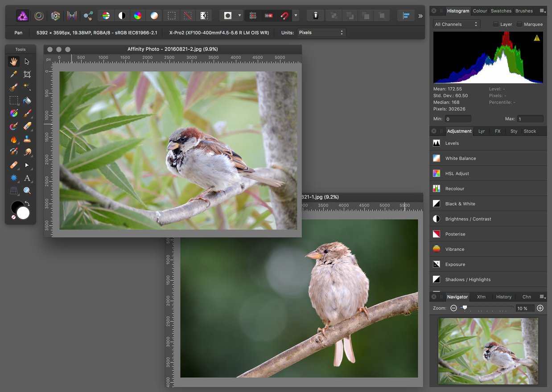Open the Histogram panel options menu

coord(542,11)
